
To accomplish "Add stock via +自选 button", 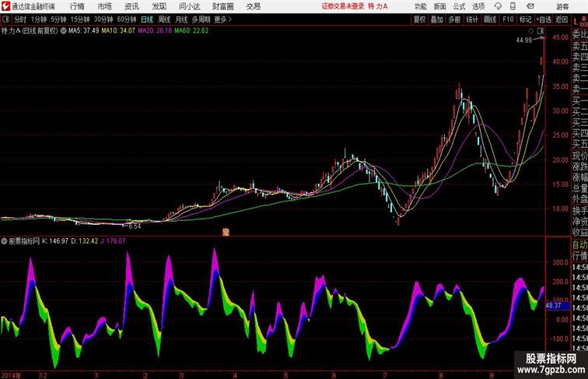I will click(544, 19).
